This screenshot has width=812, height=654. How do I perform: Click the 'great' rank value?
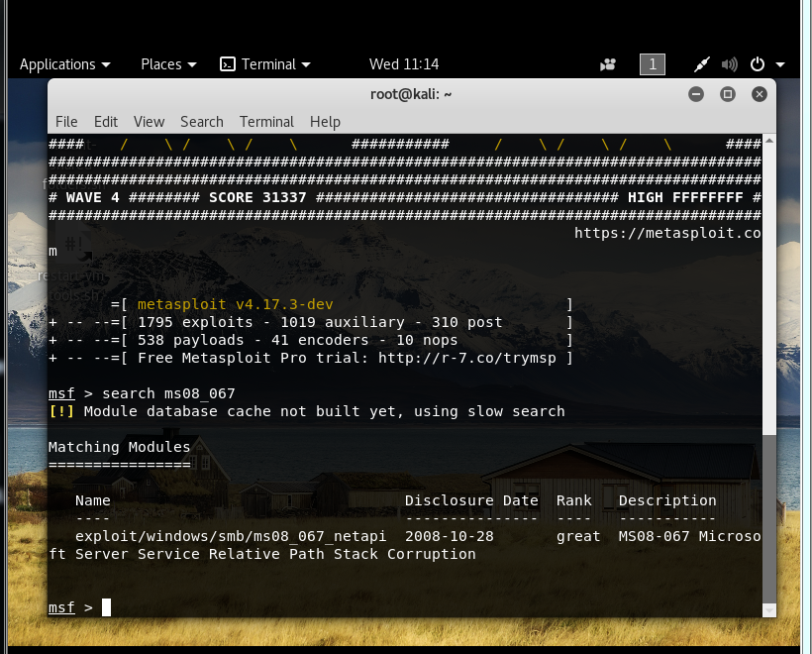click(578, 537)
